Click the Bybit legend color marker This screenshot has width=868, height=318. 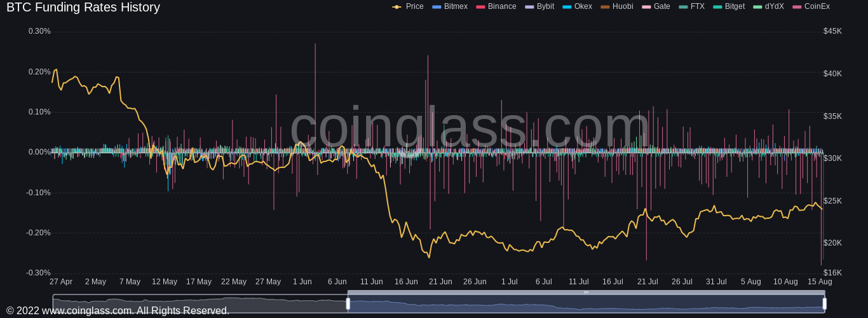point(529,6)
